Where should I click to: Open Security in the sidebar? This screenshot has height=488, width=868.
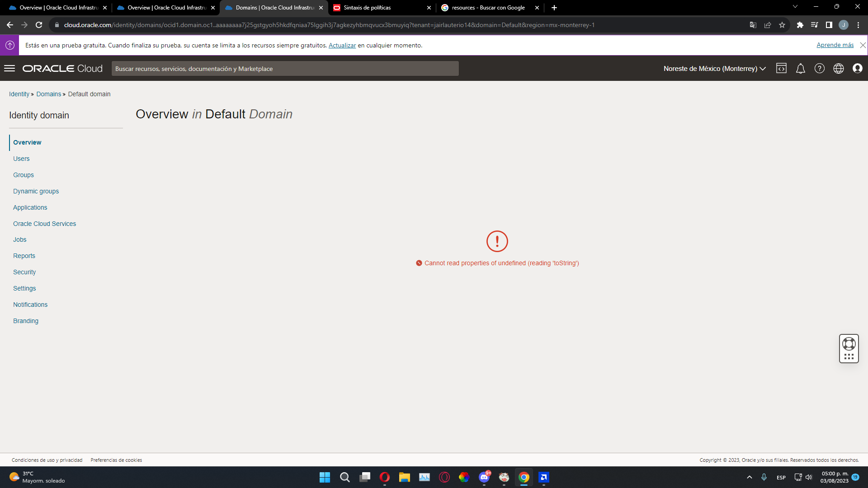(x=24, y=272)
